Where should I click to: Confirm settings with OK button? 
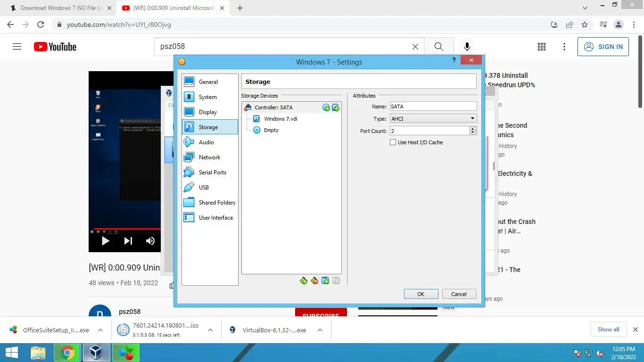421,294
